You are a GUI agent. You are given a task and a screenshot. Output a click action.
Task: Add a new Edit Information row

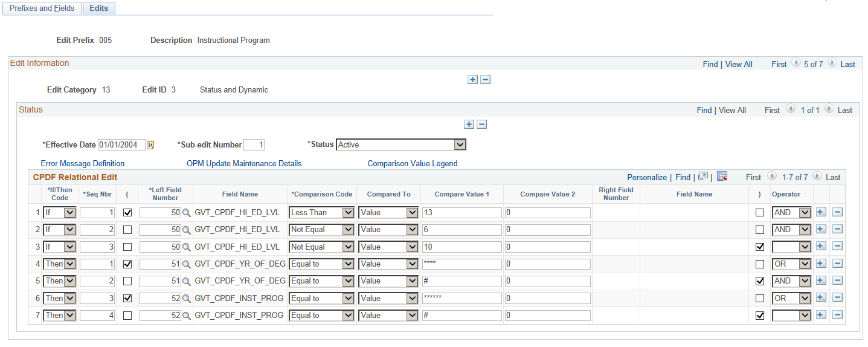472,80
